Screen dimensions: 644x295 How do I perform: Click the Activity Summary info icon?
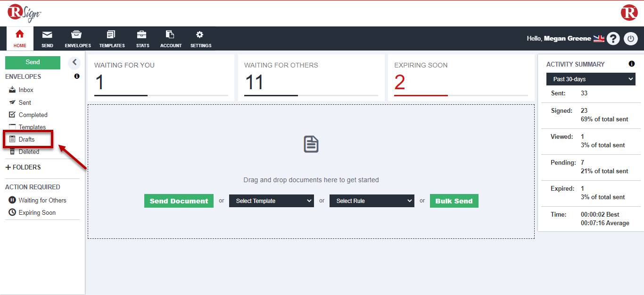[632, 64]
